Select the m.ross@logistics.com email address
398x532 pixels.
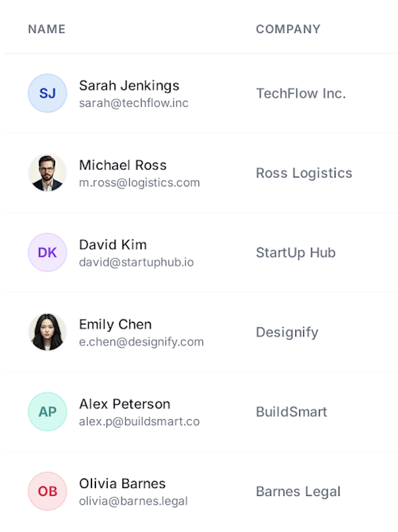[x=139, y=183]
